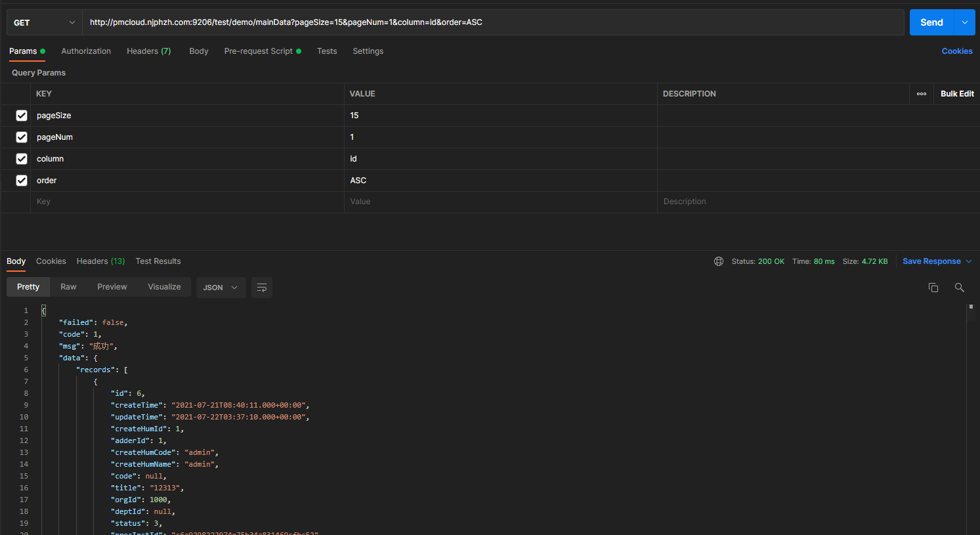Select the Raw view
The width and height of the screenshot is (980, 535).
point(68,287)
